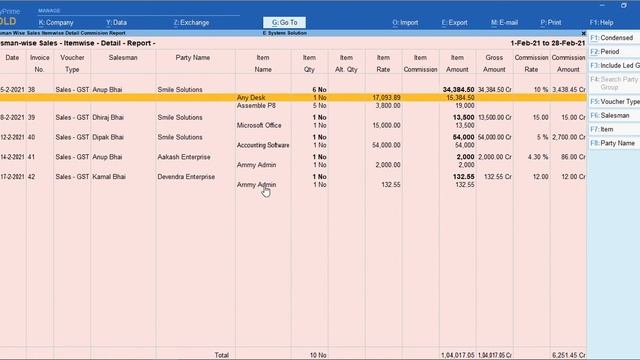The image size is (640, 360).
Task: Click F2: Period button
Action: coord(614,51)
